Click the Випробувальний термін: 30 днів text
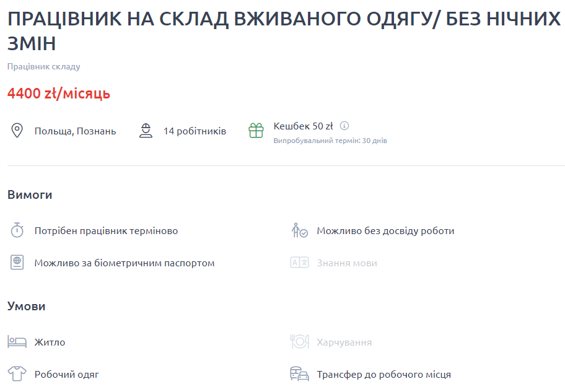 (x=329, y=140)
